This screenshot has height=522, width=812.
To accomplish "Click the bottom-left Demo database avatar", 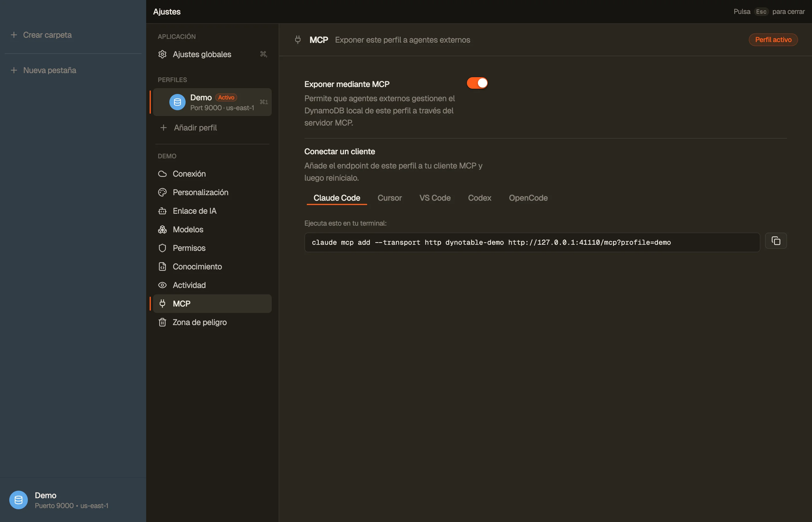I will (18, 500).
